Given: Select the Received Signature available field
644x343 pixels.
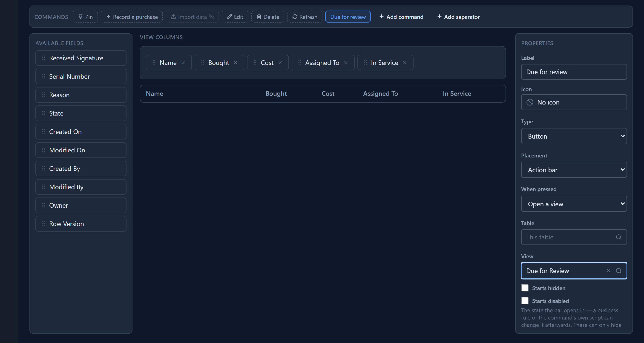Looking at the screenshot, I should tap(81, 58).
